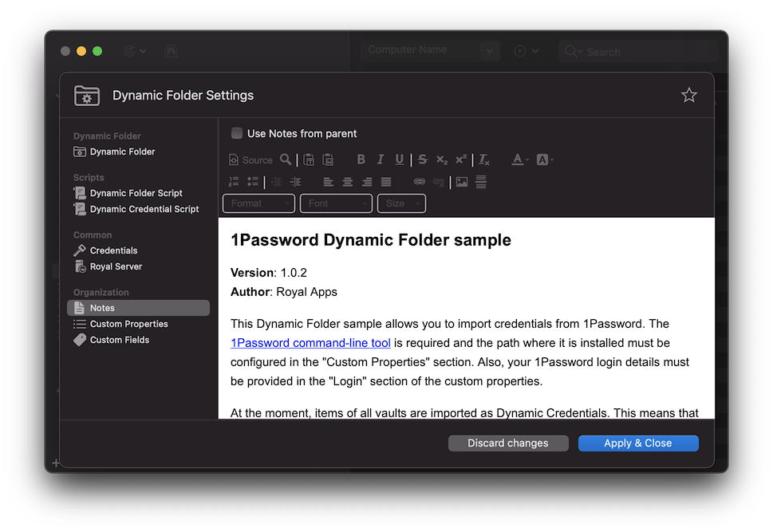
Task: Click the green zoom window button
Action: click(97, 51)
